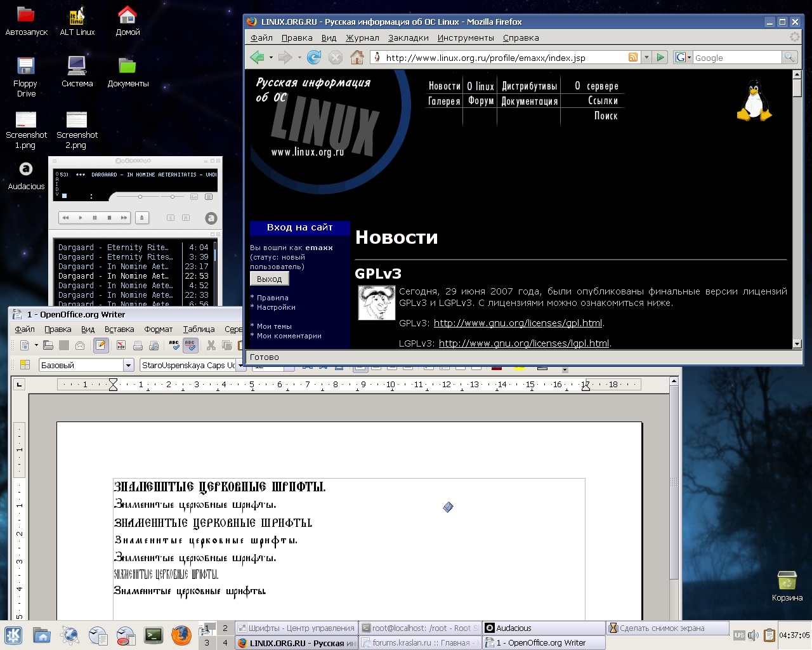Click the Spellcheck ABC icon in Writer

pos(174,345)
